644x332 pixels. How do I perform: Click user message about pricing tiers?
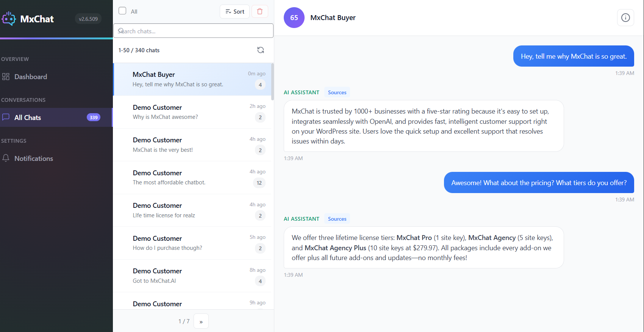click(539, 182)
